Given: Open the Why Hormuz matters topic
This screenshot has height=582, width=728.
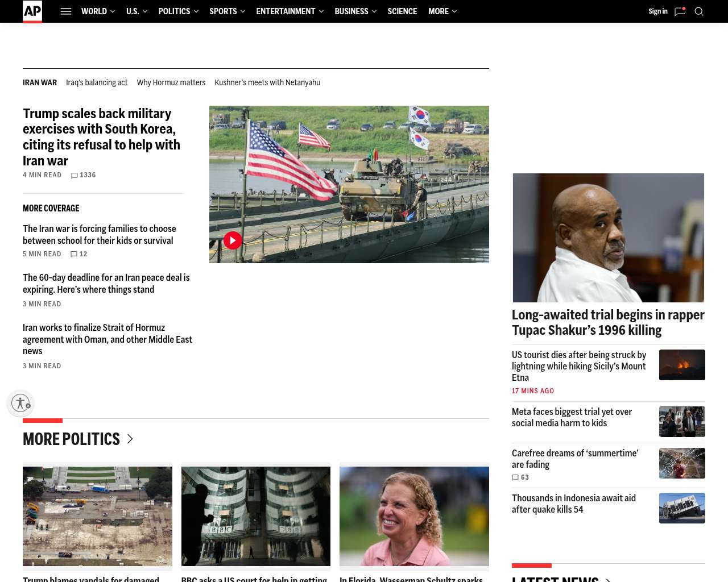Looking at the screenshot, I should coord(171,82).
